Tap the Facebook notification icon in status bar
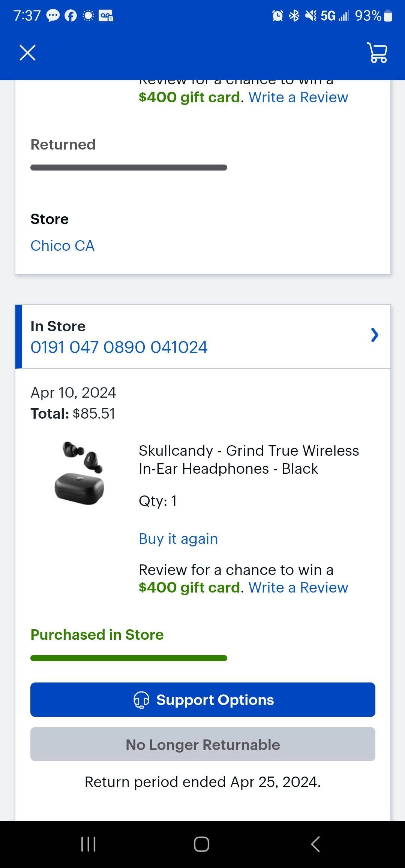 coord(70,16)
